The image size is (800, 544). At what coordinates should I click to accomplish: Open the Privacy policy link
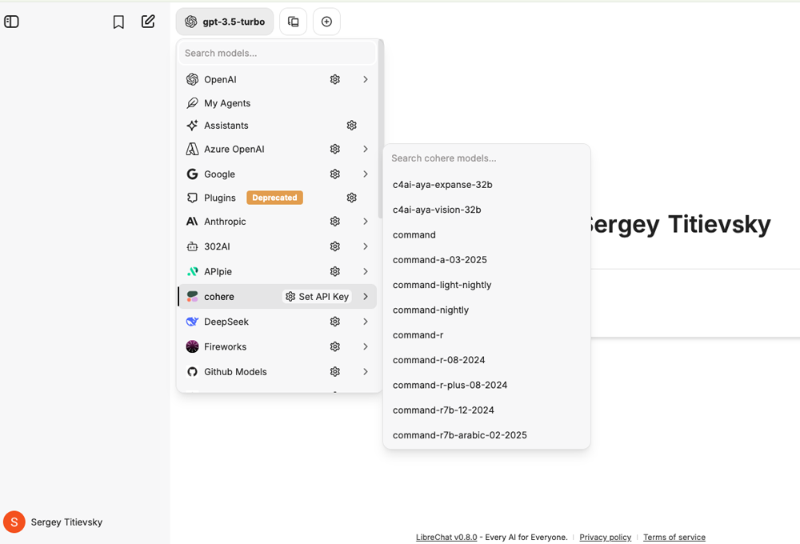(605, 537)
